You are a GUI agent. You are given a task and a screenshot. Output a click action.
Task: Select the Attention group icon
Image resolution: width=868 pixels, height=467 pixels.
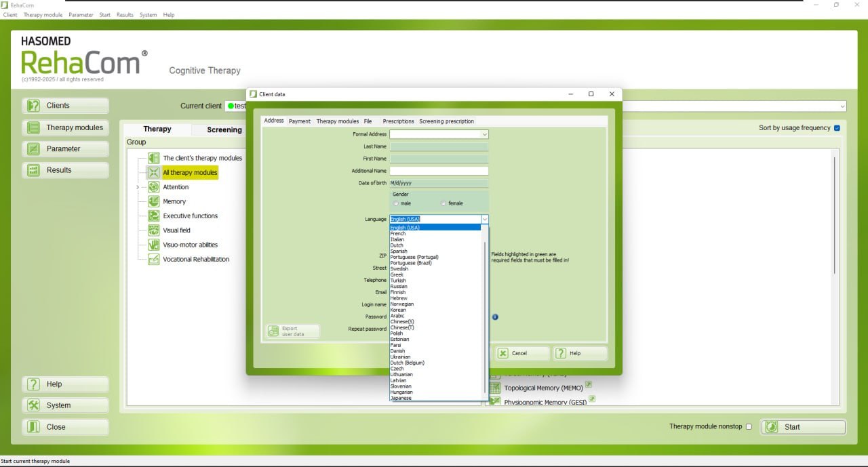coord(154,187)
